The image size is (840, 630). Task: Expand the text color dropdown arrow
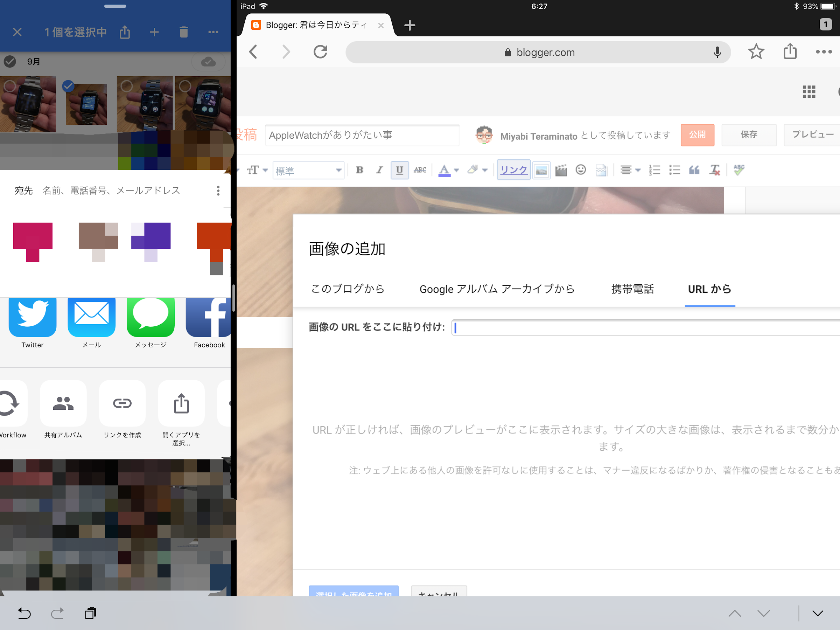(x=456, y=170)
